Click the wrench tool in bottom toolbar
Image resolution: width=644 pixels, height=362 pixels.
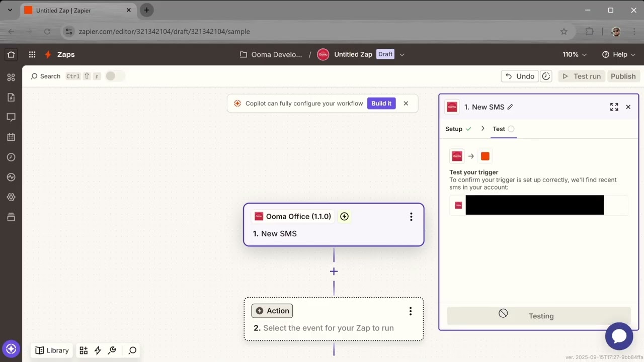click(x=112, y=350)
